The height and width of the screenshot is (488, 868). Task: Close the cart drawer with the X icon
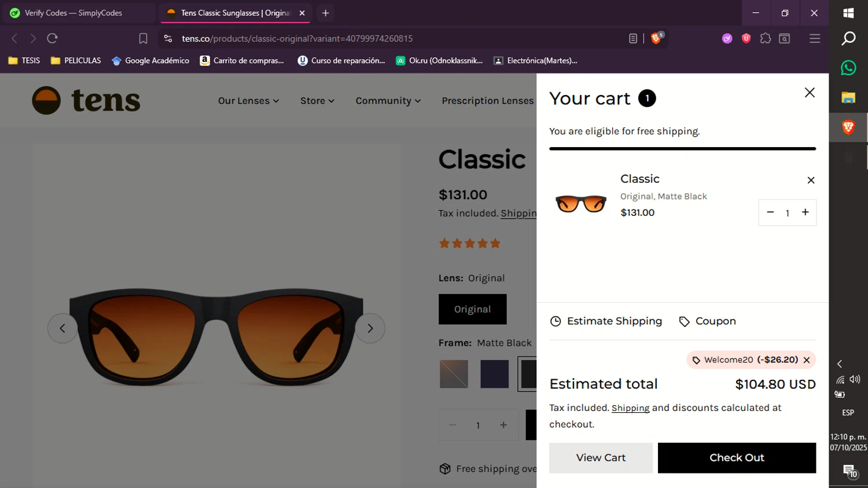pos(810,93)
